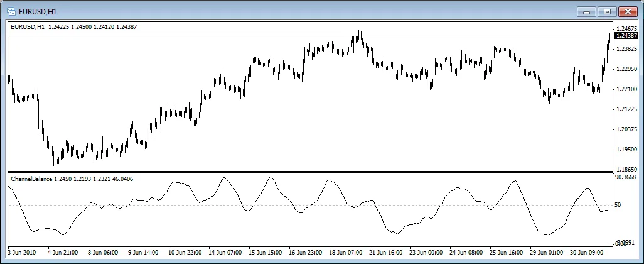Click time axis label 16 Jun 23:00
This screenshot has height=264, width=644.
coord(306,252)
